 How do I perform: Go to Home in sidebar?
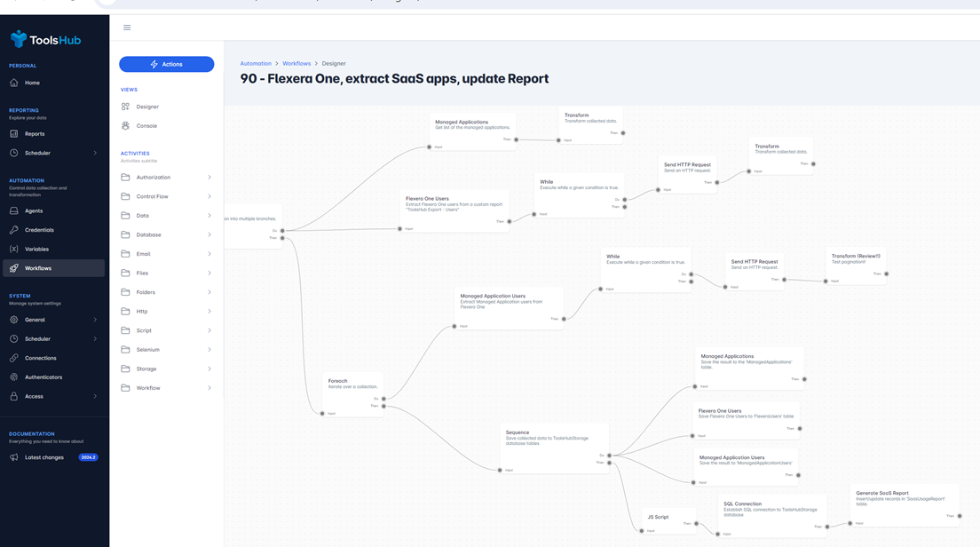[x=32, y=83]
